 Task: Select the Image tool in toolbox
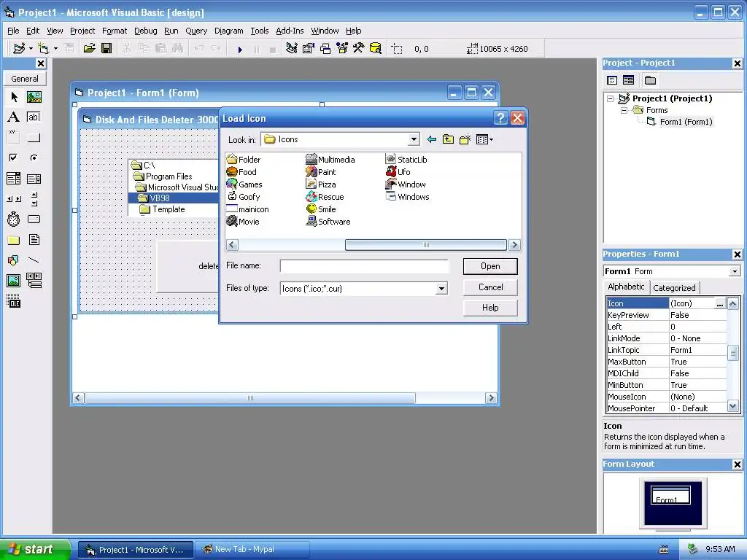click(x=14, y=281)
